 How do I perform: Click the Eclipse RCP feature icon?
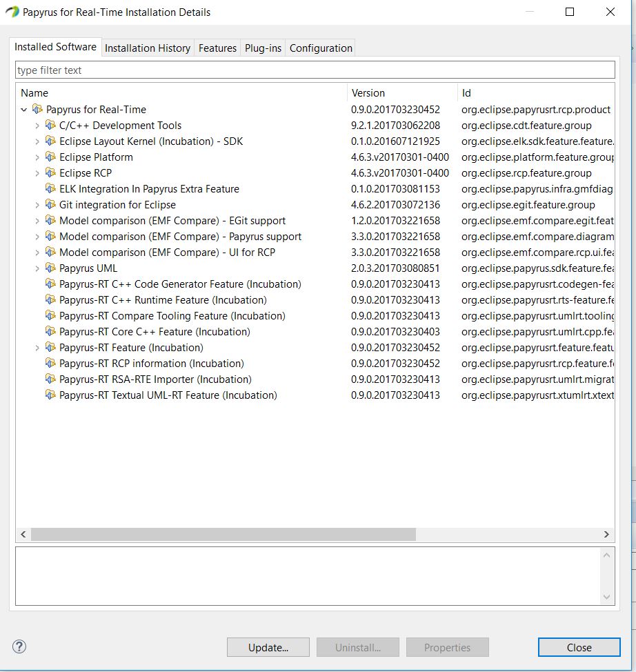tap(50, 172)
